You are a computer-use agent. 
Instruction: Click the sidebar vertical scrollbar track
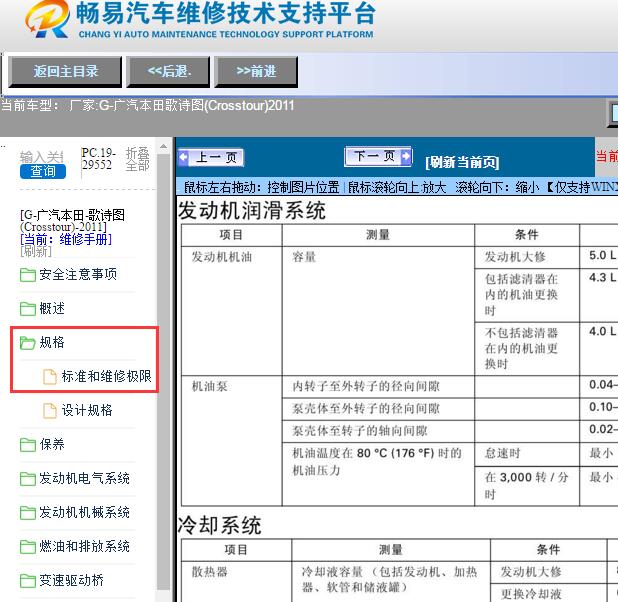(x=163, y=371)
